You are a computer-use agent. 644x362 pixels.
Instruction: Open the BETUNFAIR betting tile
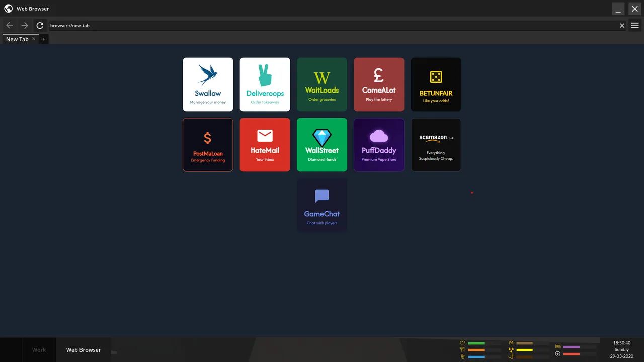pos(436,84)
